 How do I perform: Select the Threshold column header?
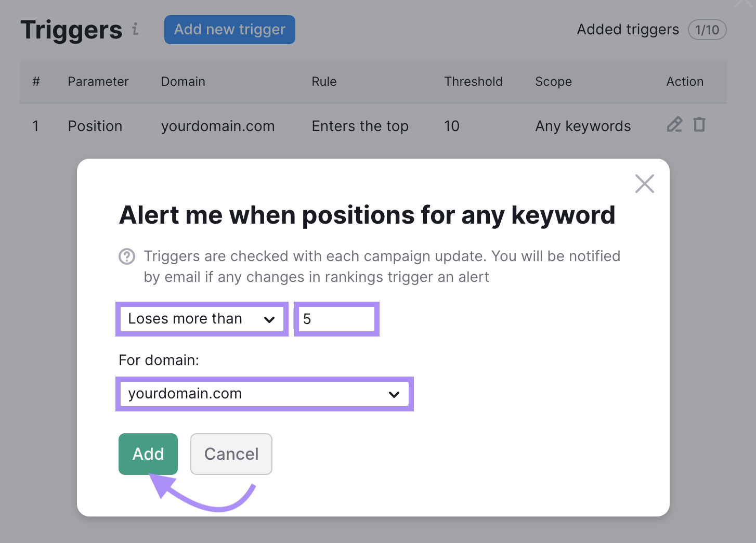click(473, 82)
